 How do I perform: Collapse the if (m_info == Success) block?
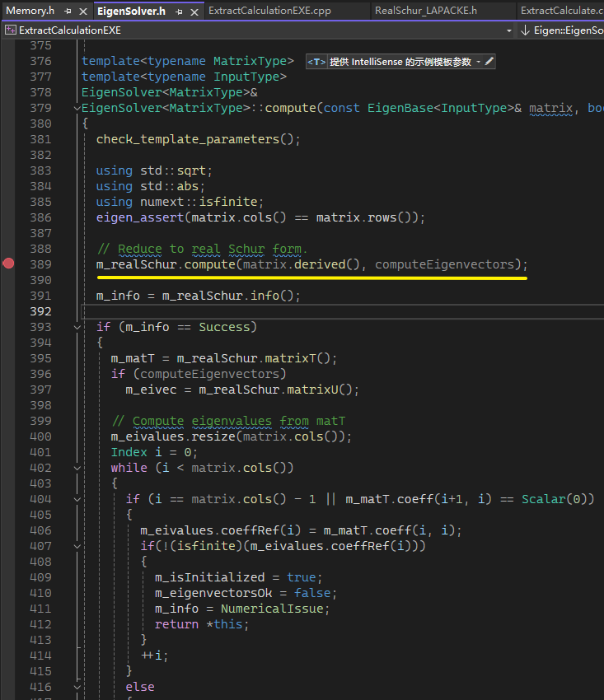pyautogui.click(x=77, y=327)
